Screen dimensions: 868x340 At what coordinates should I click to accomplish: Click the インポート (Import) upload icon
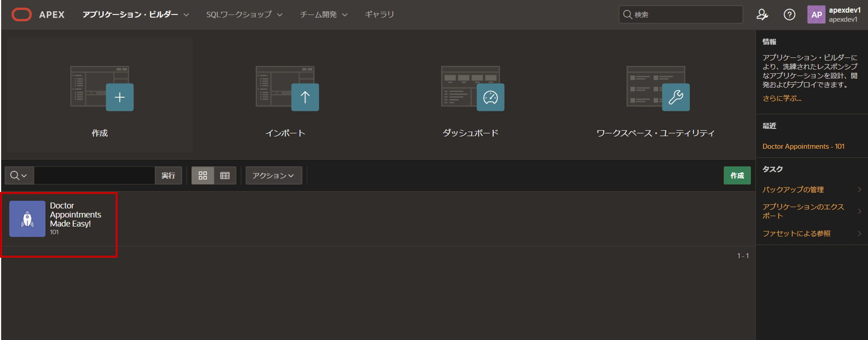305,97
